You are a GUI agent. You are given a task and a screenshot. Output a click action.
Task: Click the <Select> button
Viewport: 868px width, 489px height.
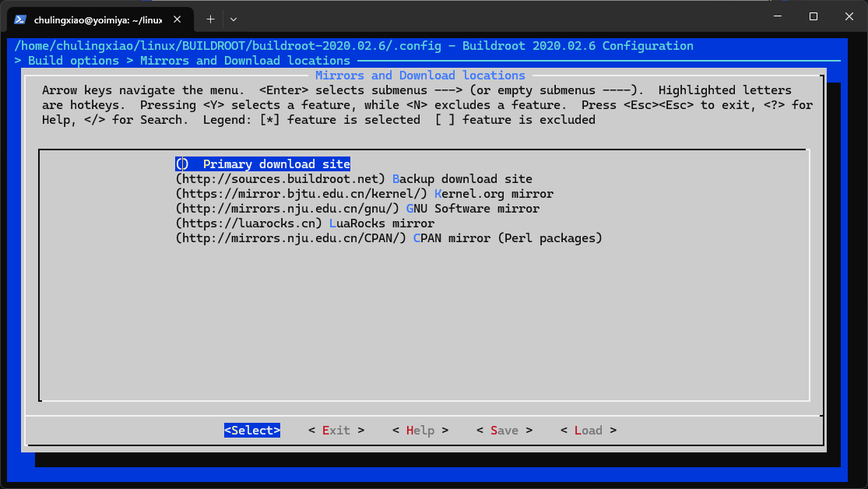(x=252, y=431)
